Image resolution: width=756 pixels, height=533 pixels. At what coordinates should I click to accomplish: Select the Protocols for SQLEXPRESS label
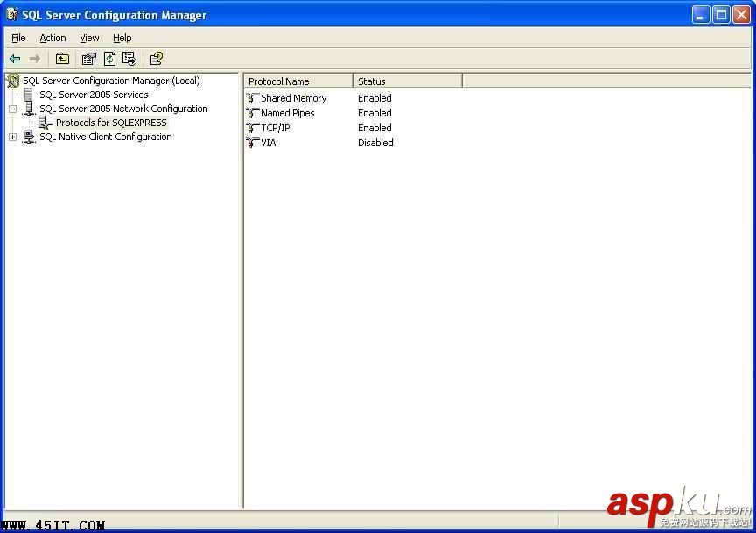point(111,123)
